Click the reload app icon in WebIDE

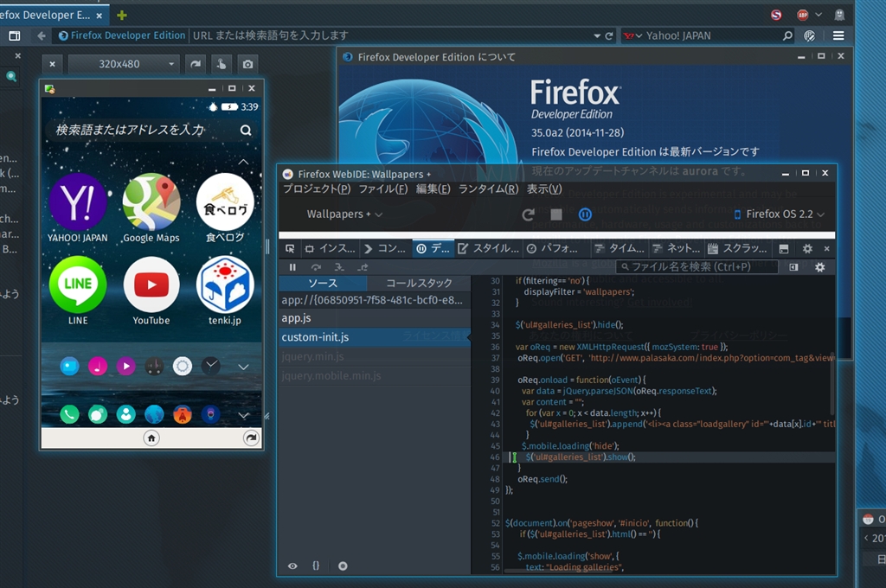pyautogui.click(x=528, y=214)
